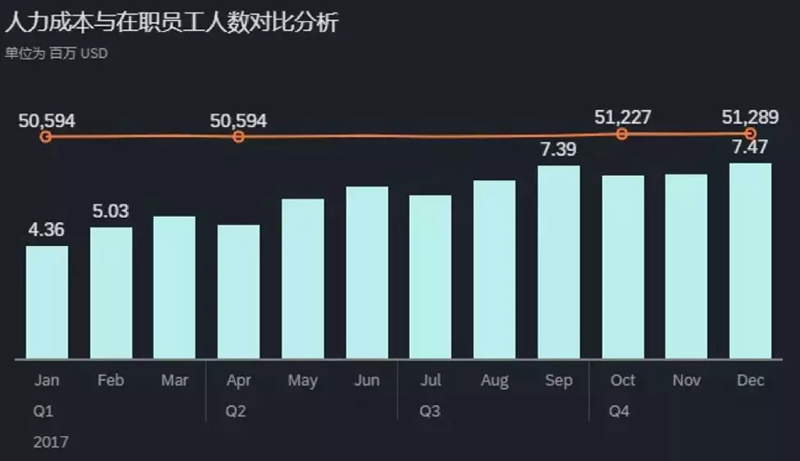
Task: Select the June bar
Action: (366, 272)
